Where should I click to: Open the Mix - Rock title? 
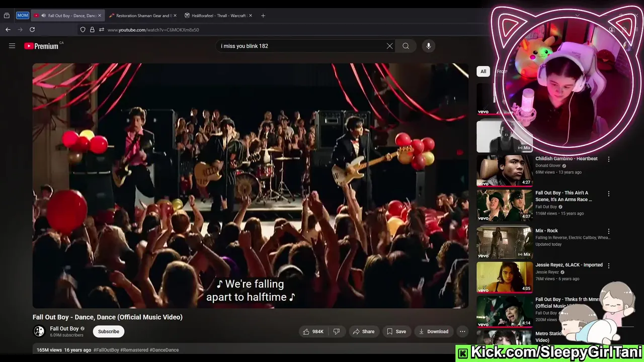546,231
